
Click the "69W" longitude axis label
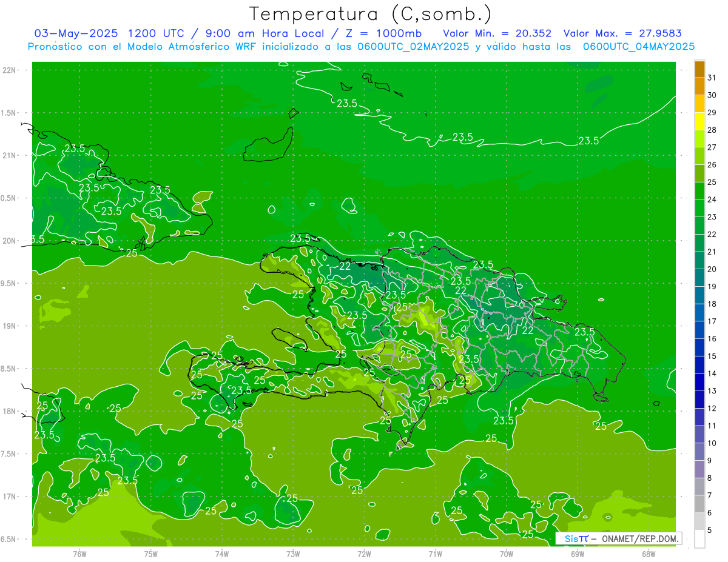(578, 554)
